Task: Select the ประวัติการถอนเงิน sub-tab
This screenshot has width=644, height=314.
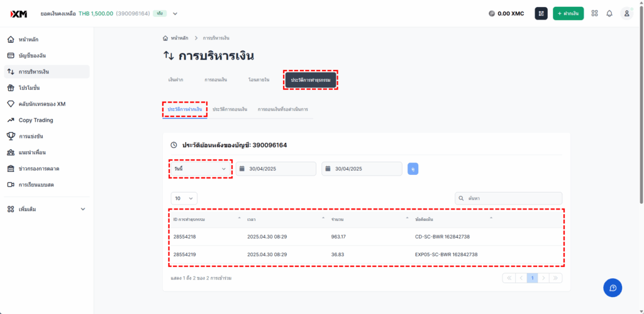Action: pyautogui.click(x=230, y=109)
